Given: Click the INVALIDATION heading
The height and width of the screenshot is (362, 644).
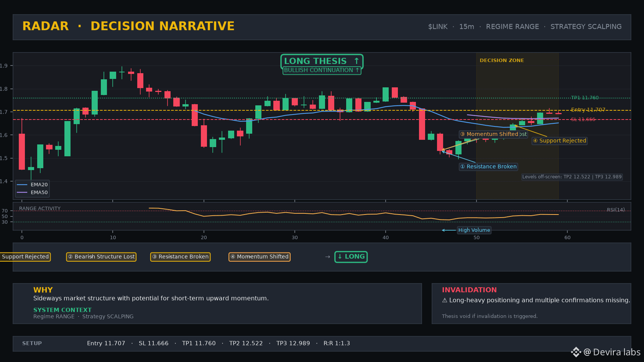Looking at the screenshot, I should [x=469, y=290].
